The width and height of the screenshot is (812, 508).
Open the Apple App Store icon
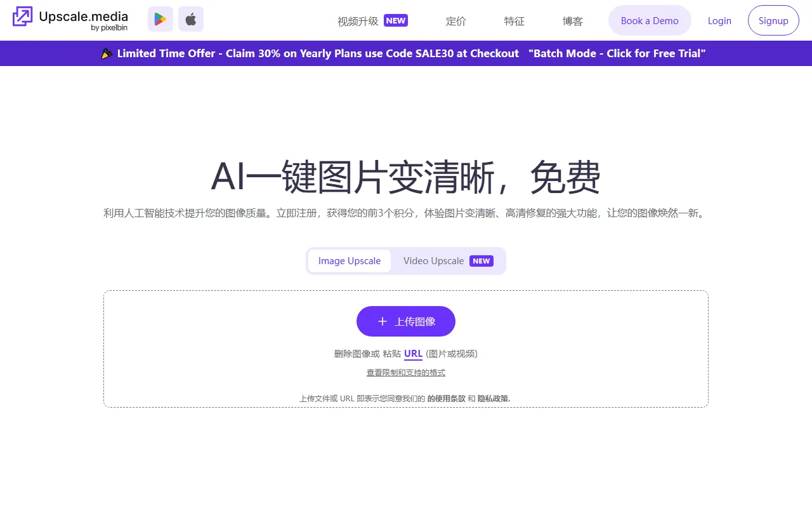pos(191,19)
